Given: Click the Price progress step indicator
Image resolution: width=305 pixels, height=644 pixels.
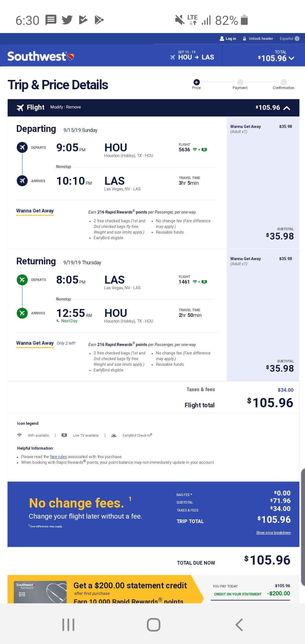Looking at the screenshot, I should (196, 83).
